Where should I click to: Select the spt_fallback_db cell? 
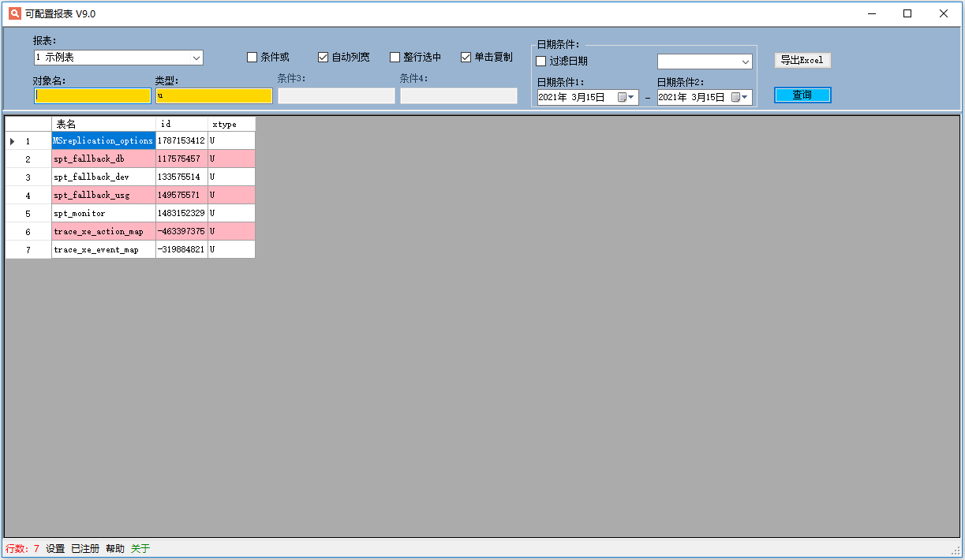tap(103, 159)
